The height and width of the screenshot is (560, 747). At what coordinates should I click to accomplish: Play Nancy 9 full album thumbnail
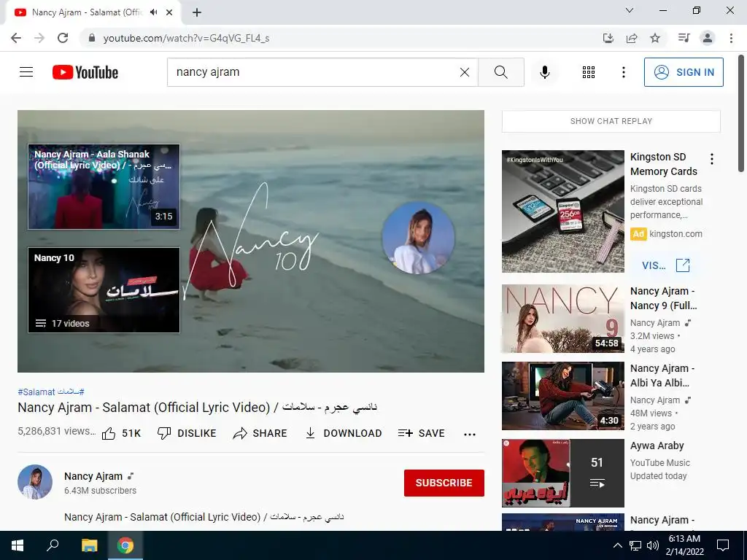click(x=563, y=319)
